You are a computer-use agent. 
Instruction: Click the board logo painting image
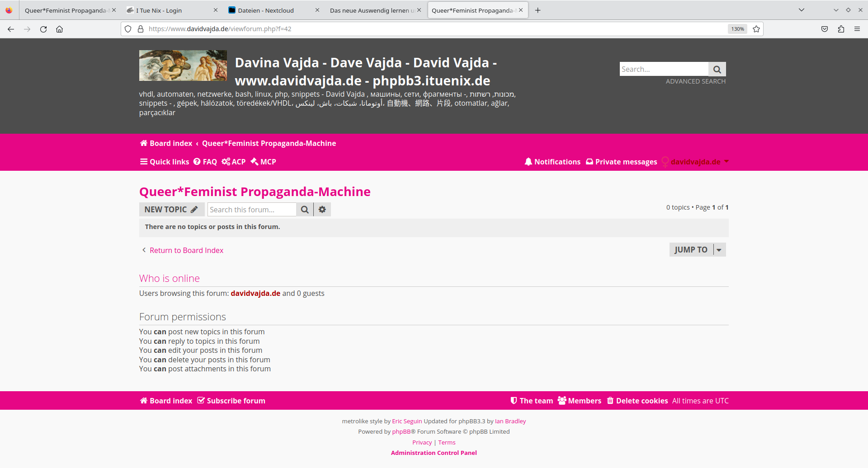pyautogui.click(x=183, y=66)
